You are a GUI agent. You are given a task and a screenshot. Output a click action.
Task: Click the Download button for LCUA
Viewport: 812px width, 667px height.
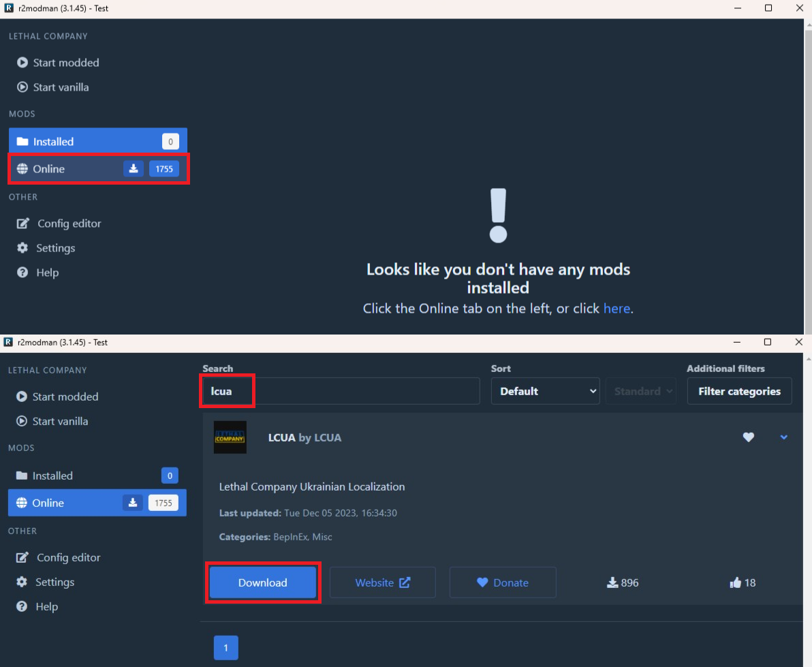pyautogui.click(x=262, y=583)
